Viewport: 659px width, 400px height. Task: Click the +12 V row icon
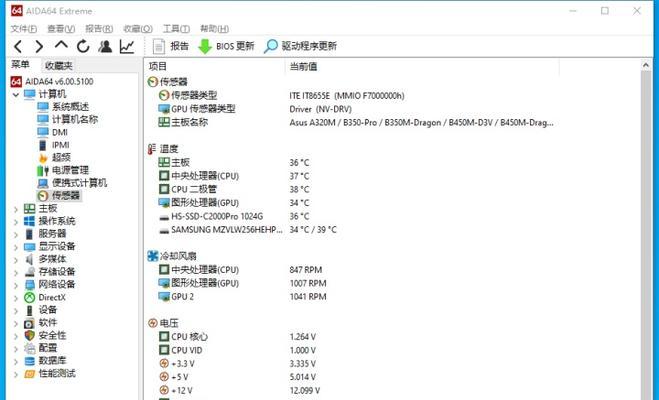[164, 390]
